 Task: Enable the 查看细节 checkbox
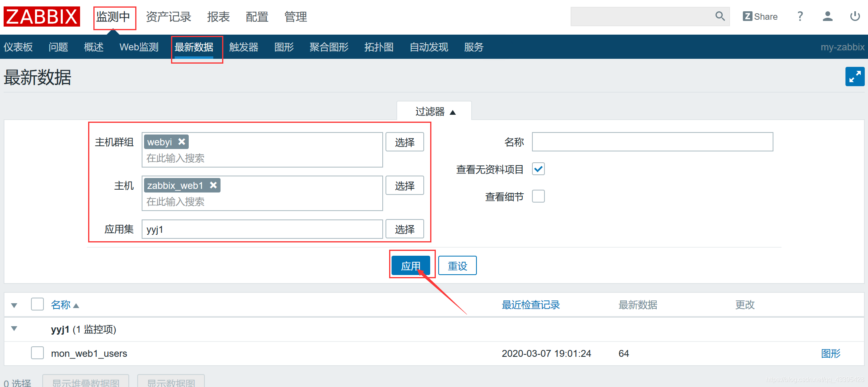coord(538,197)
